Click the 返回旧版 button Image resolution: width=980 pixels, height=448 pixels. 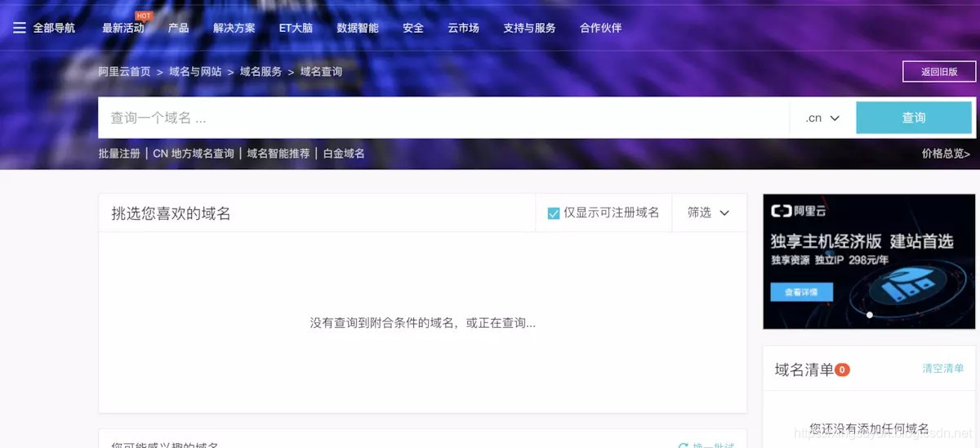coord(939,72)
